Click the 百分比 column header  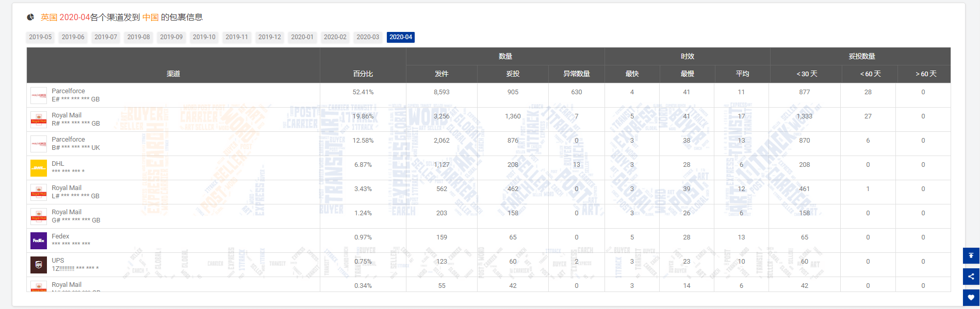363,74
